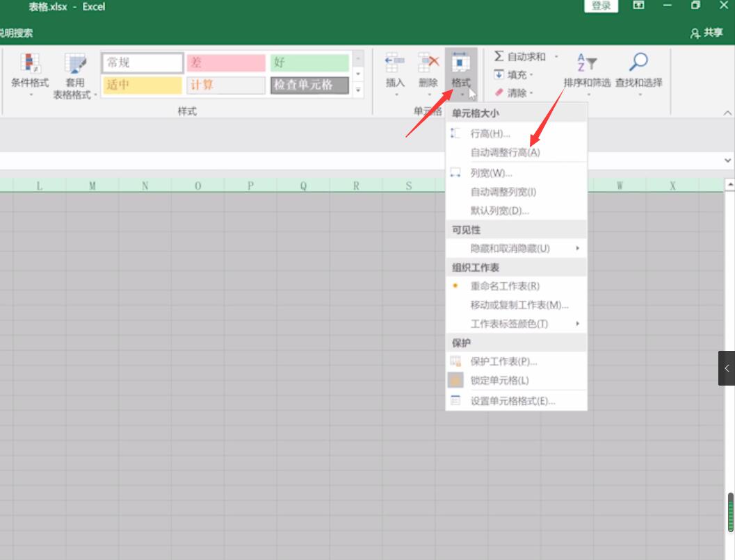This screenshot has width=735, height=560.
Task: Click the Row Height menu icon
Action: click(x=455, y=133)
